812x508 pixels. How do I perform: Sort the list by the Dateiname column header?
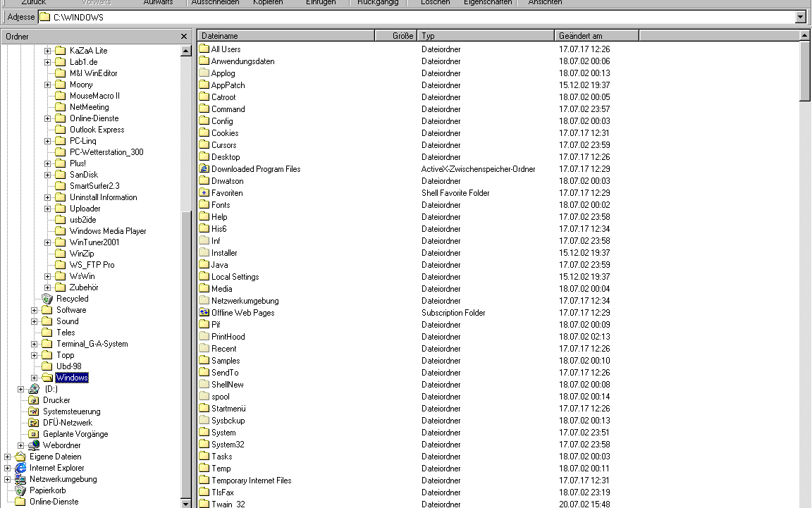point(285,35)
